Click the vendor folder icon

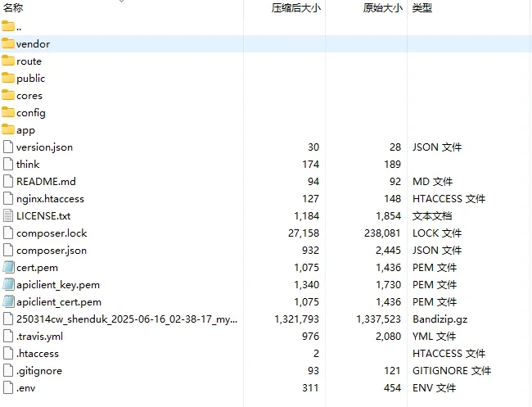click(8, 44)
